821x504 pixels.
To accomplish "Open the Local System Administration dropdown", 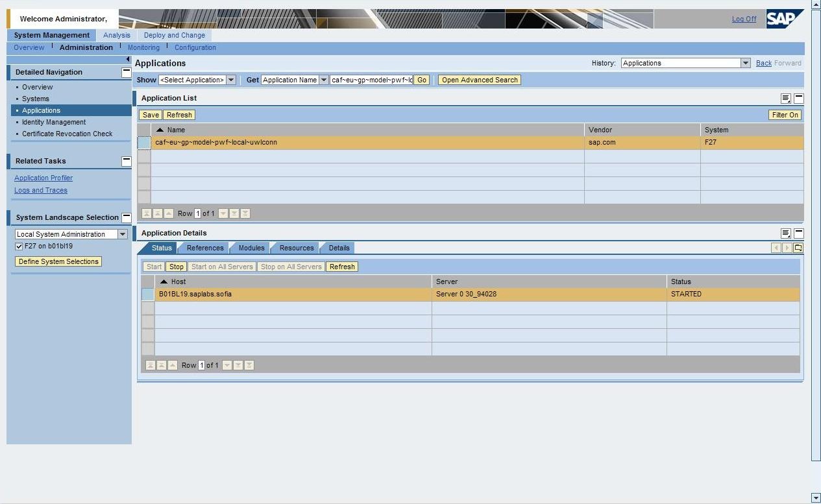I will point(123,235).
